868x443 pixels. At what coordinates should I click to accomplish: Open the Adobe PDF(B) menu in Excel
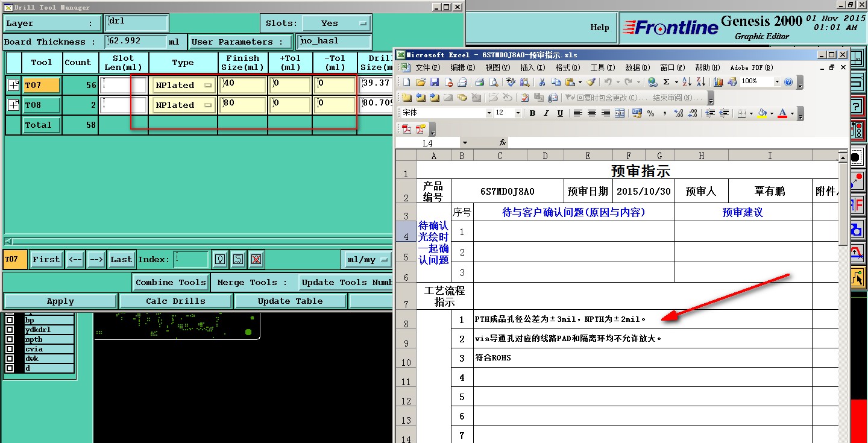point(751,68)
